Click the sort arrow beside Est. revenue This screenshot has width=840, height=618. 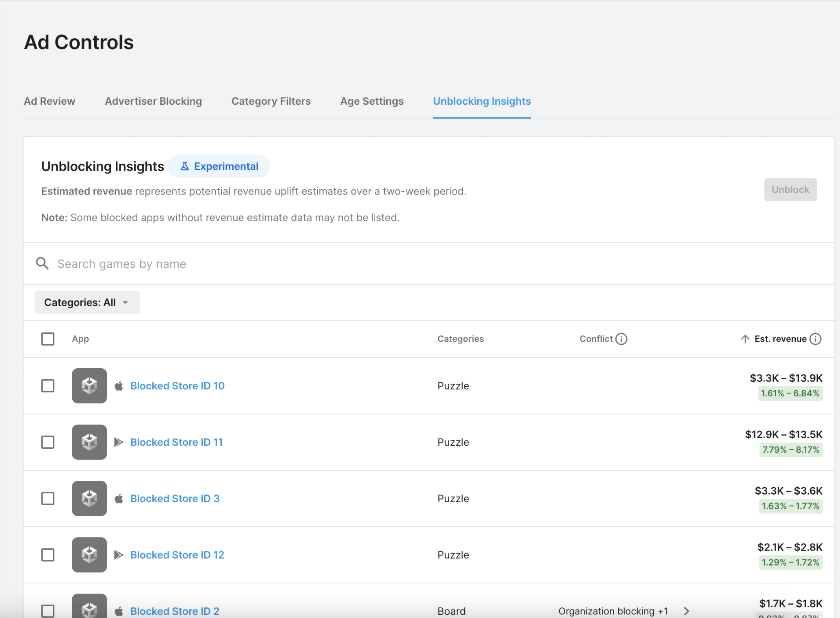point(745,339)
